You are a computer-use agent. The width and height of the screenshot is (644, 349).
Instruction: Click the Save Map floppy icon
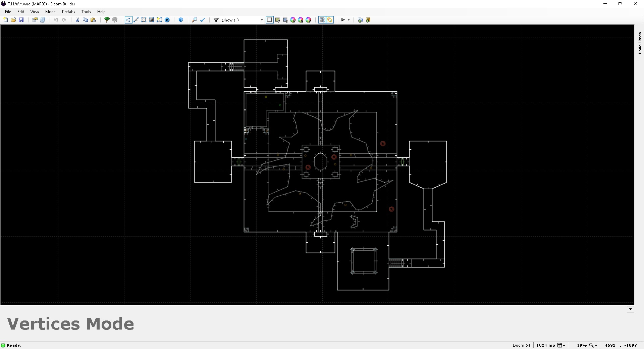pos(21,20)
